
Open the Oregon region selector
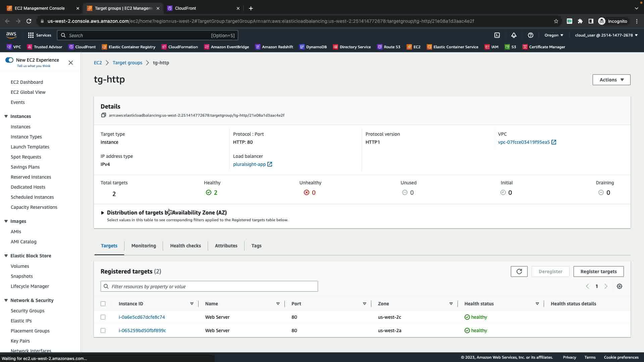coord(553,35)
